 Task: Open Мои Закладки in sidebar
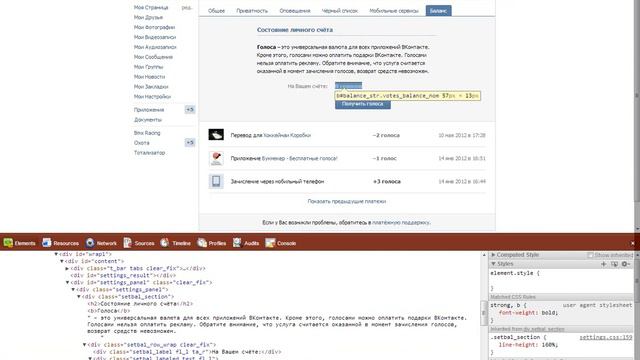click(151, 87)
